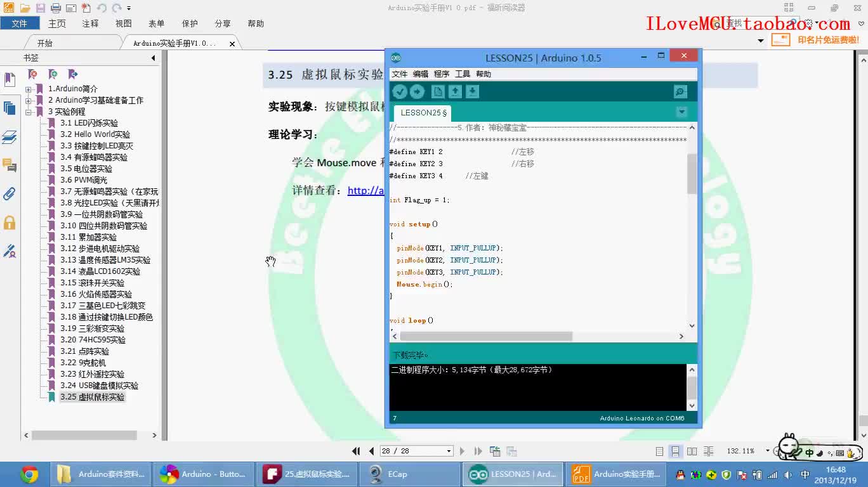Open the zoom level dropdown arrow
This screenshot has width=868, height=487.
(767, 451)
